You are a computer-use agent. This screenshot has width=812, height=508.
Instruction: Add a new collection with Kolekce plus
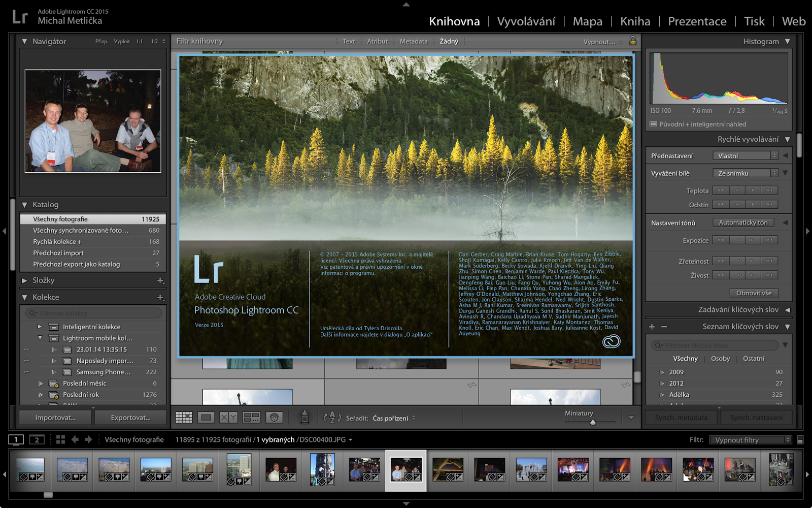[x=160, y=297]
